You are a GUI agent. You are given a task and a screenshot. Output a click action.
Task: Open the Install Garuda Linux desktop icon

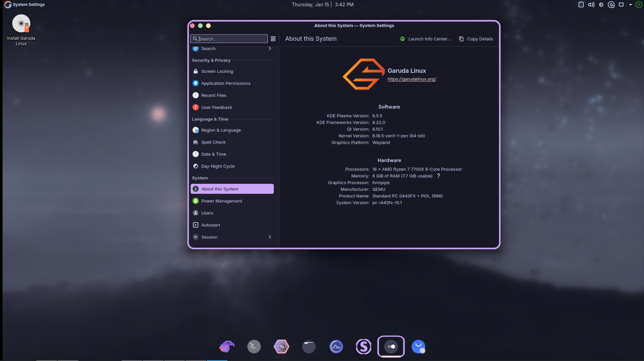[21, 30]
